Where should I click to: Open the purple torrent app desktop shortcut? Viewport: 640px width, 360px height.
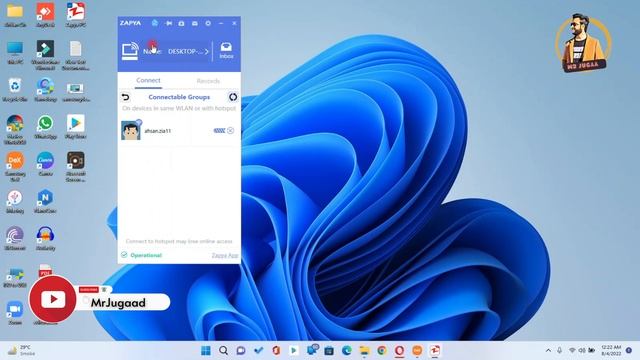pyautogui.click(x=15, y=238)
